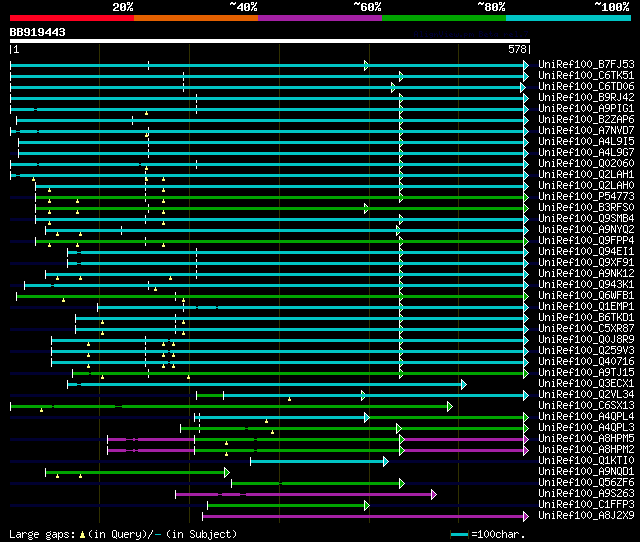
Task: Click UniRef100_Q1KTI0 label
Action: [x=586, y=461]
